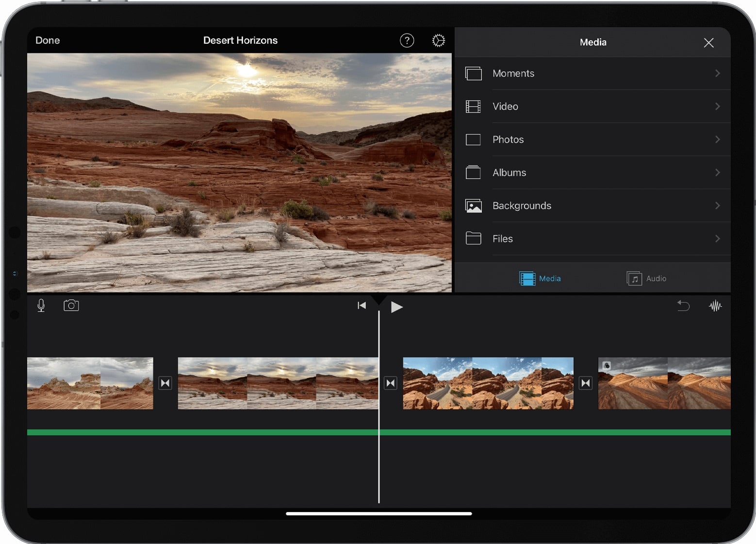Switch to the Audio tab

click(646, 278)
